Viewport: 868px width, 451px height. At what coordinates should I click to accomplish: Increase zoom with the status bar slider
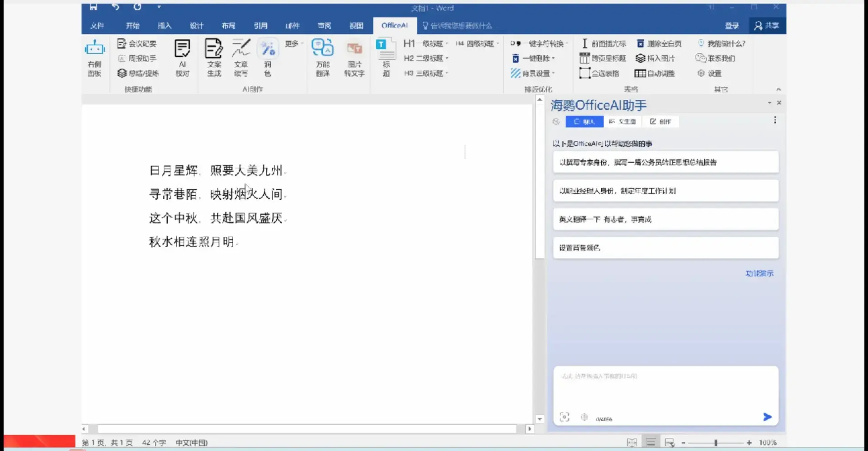click(750, 443)
